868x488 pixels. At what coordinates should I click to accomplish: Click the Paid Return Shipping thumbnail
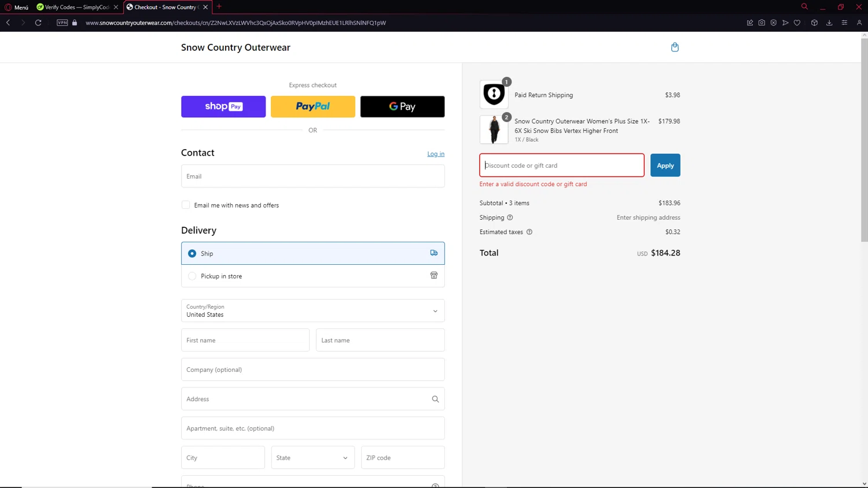tap(494, 94)
